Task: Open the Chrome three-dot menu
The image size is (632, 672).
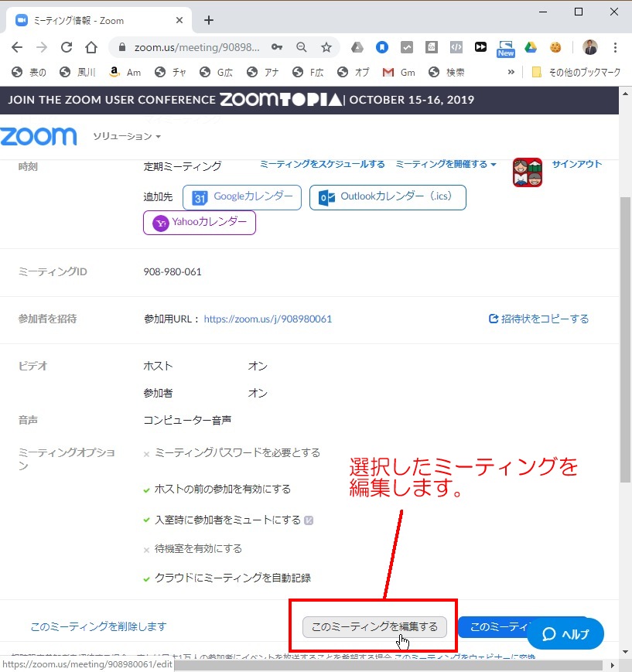Action: pos(615,47)
